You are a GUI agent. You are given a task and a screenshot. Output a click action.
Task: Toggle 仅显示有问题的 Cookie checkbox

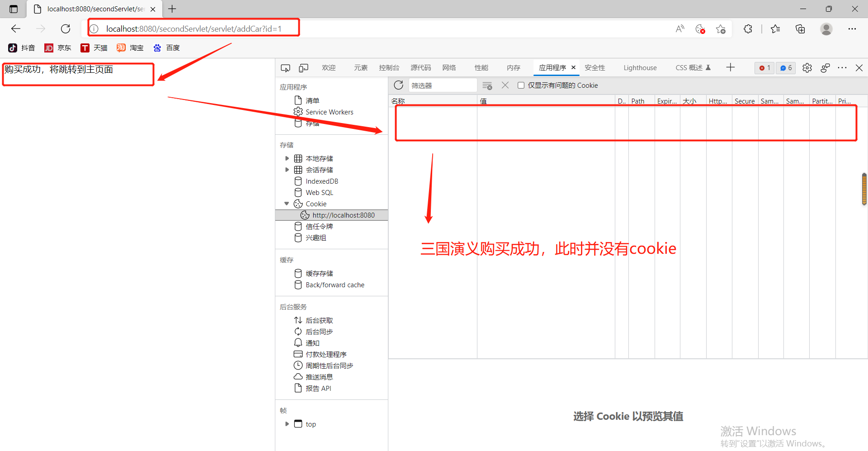[521, 85]
